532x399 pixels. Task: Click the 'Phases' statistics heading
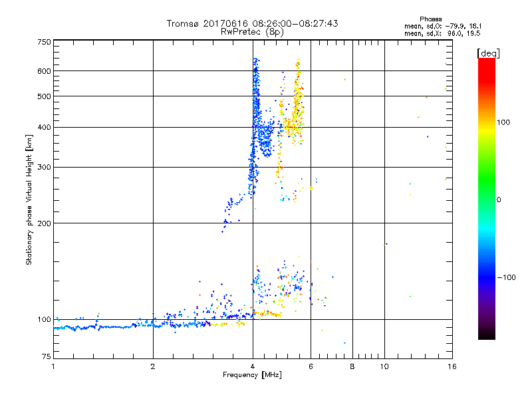coord(431,19)
